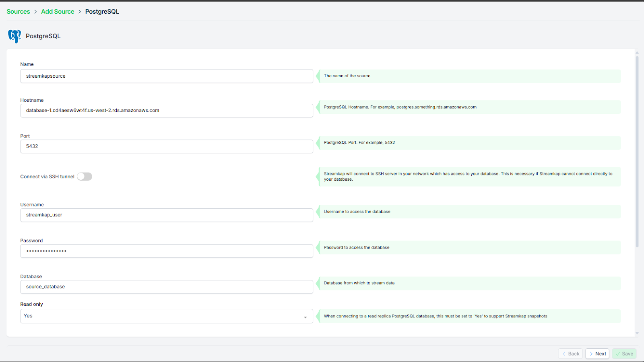Click the PostgreSQL page heading text
Viewport: 644px width, 362px height.
(x=43, y=36)
